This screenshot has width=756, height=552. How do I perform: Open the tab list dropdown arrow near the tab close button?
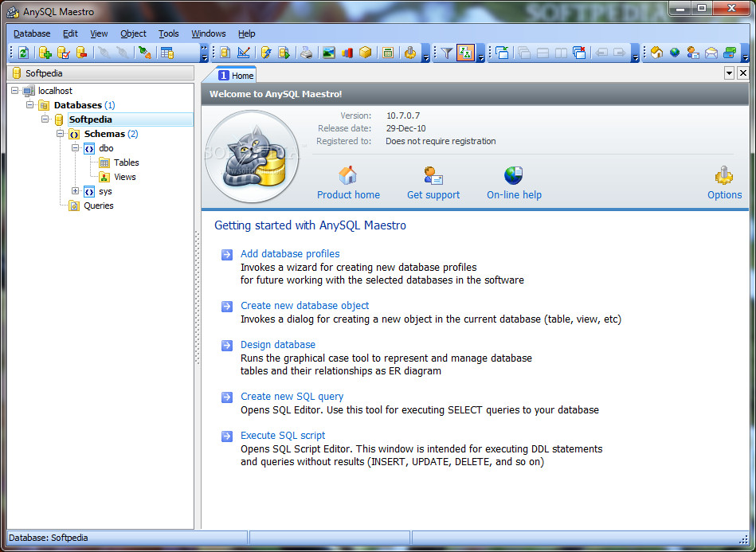pos(729,73)
